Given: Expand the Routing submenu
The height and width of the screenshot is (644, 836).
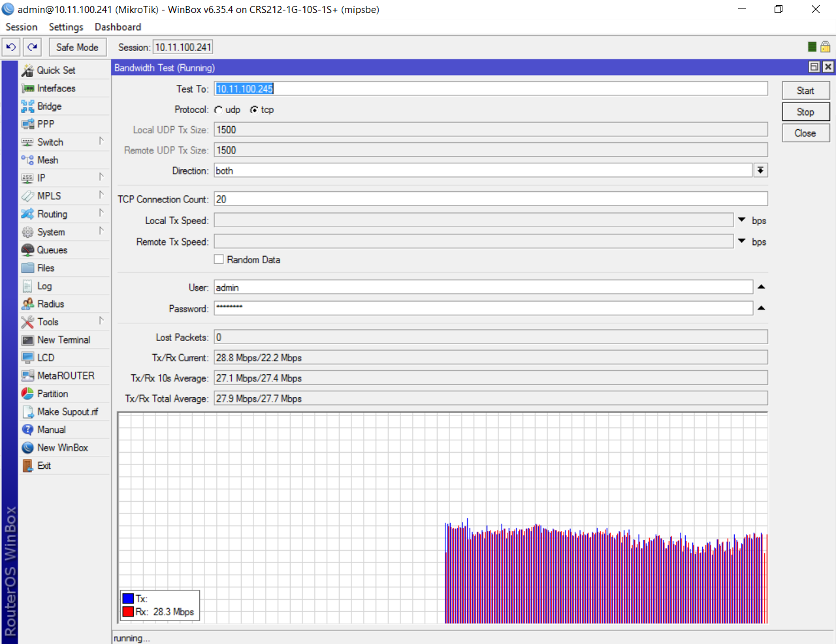Looking at the screenshot, I should (x=52, y=214).
